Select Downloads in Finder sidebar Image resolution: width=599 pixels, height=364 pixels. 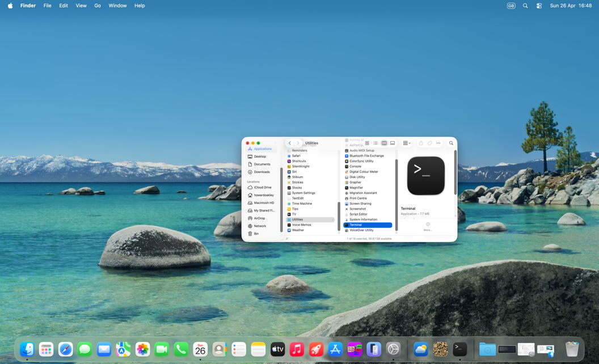pos(261,172)
